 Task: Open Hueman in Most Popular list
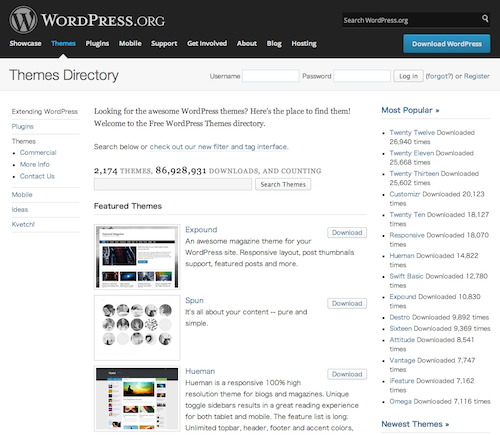[402, 256]
